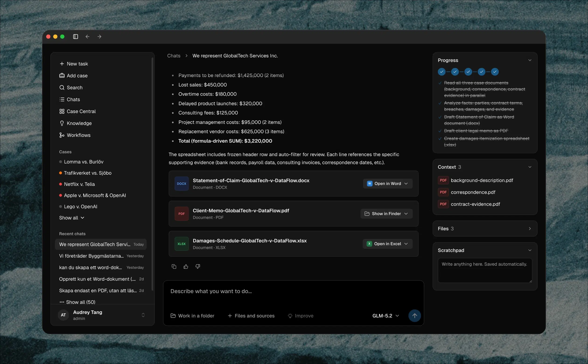Click the XLSX file icon
Viewport: 588px width, 364px height.
pos(182,244)
